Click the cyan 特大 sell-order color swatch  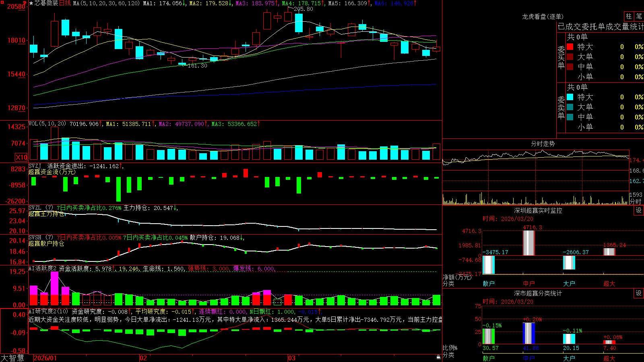(x=570, y=97)
